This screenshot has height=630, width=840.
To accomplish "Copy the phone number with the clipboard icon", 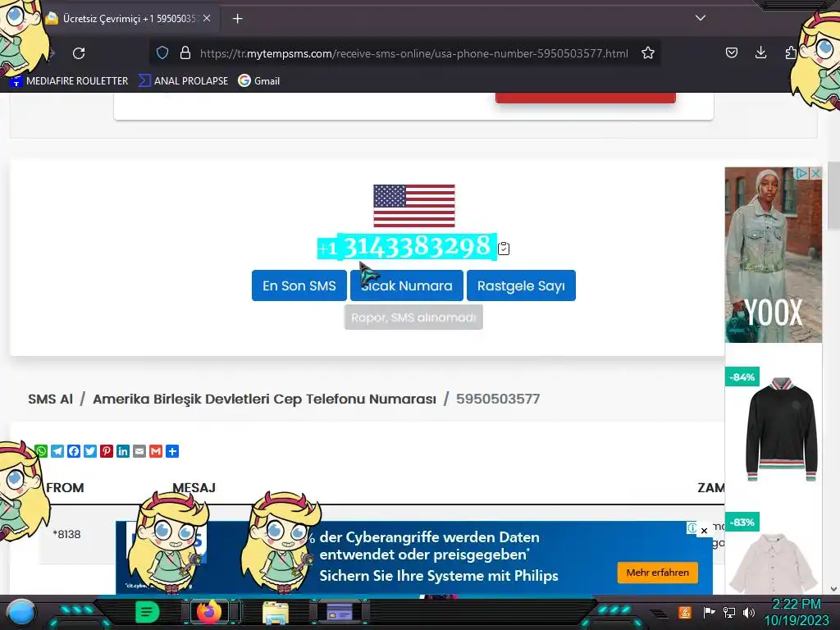I will [x=504, y=249].
